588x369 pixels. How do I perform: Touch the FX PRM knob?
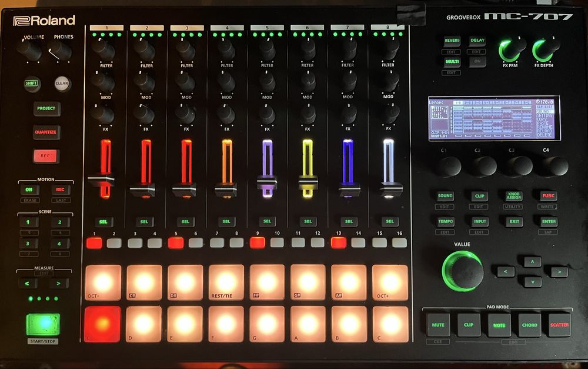(512, 49)
